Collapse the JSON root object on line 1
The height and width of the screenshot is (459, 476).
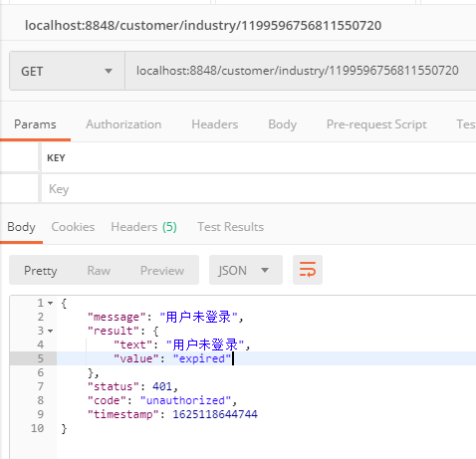(x=50, y=303)
